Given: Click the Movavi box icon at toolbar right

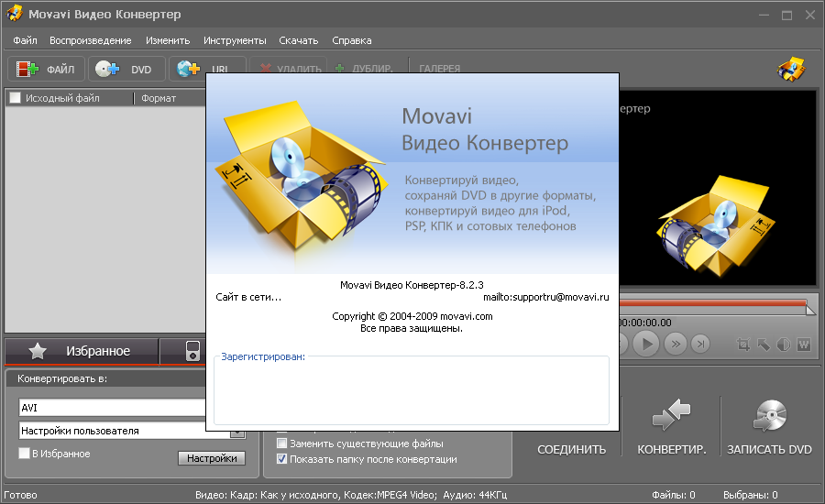Looking at the screenshot, I should pyautogui.click(x=791, y=69).
